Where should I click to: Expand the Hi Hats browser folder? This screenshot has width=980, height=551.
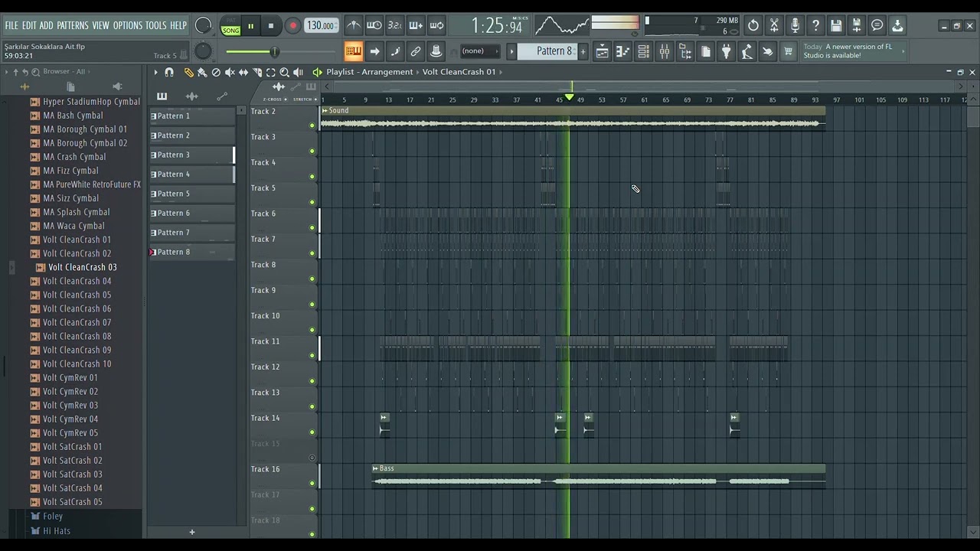(57, 530)
